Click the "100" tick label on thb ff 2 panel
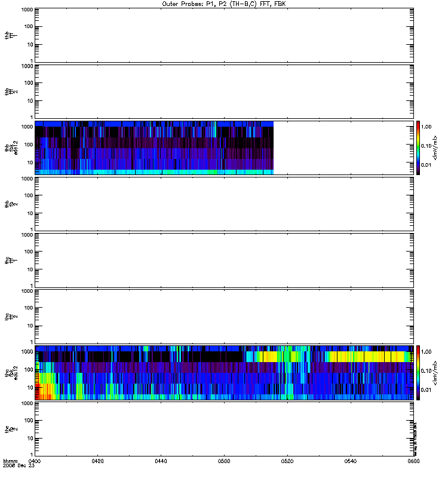 click(x=29, y=83)
